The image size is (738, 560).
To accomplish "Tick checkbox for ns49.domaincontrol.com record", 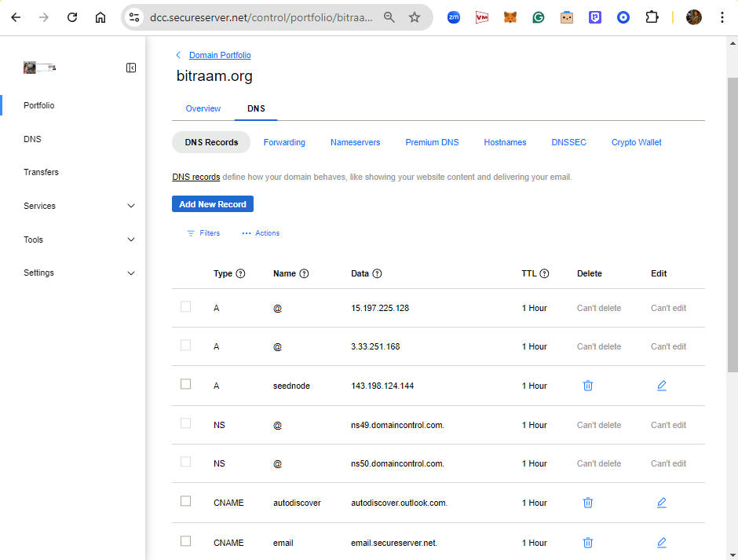I will [x=186, y=423].
